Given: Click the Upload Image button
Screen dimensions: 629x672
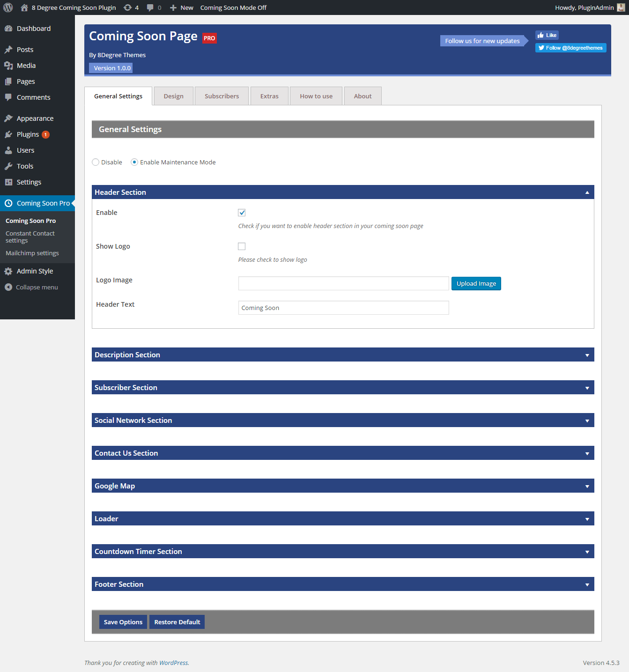Looking at the screenshot, I should point(476,283).
